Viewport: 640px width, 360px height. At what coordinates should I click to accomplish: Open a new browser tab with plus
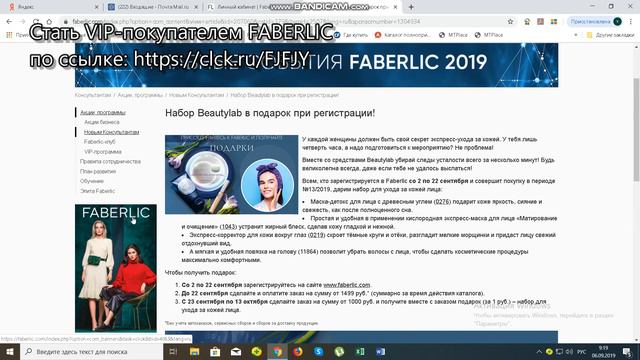pos(411,7)
